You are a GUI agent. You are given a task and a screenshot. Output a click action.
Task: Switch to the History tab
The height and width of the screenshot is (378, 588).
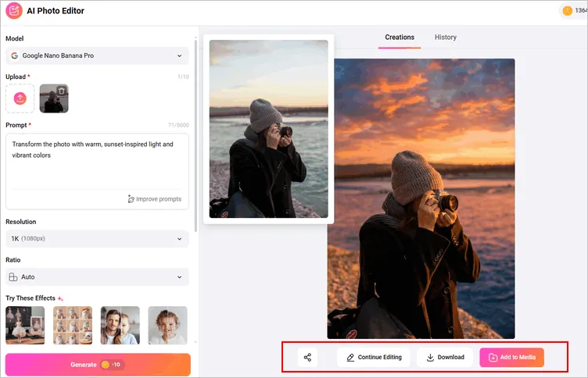[446, 37]
